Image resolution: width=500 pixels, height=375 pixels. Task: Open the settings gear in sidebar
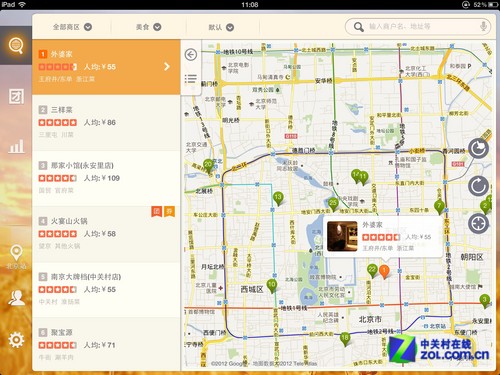(16, 340)
